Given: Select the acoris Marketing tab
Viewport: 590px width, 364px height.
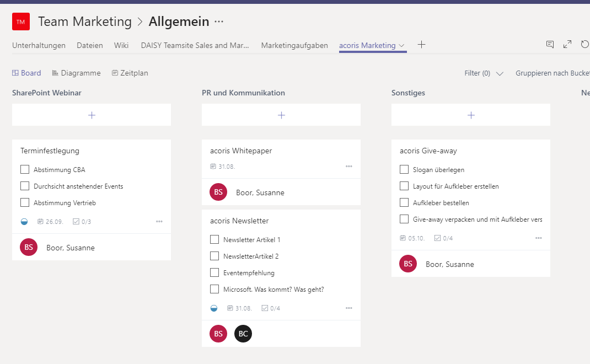Looking at the screenshot, I should (x=367, y=45).
